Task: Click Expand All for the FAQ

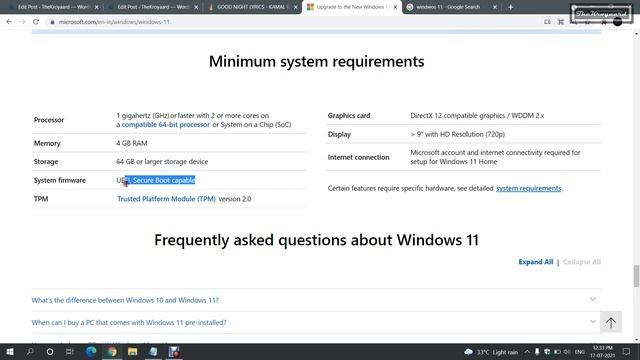Action: 536,262
